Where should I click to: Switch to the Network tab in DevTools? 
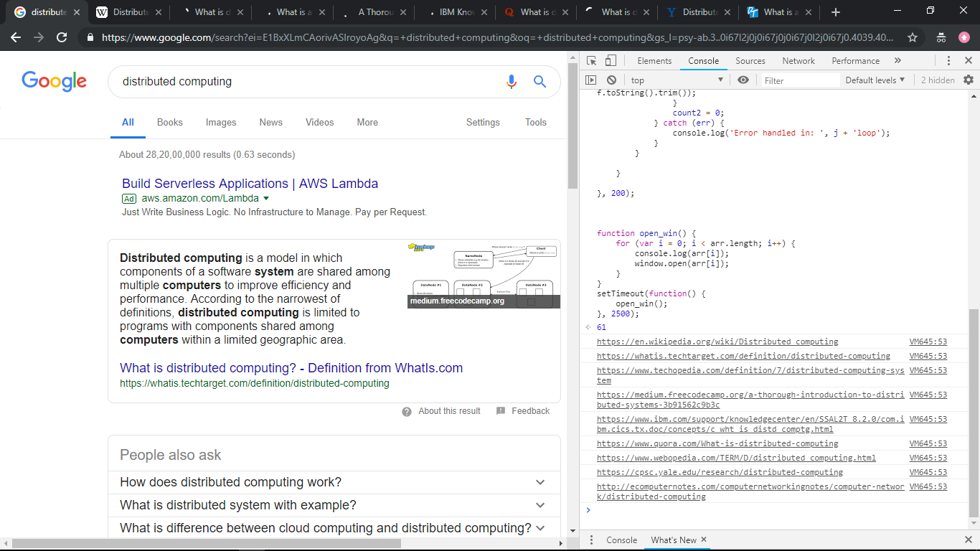tap(798, 61)
